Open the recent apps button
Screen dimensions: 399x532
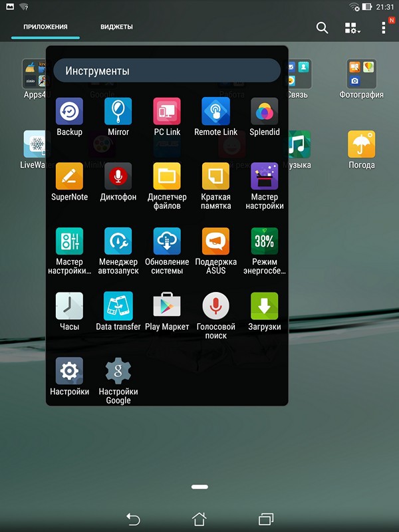(x=266, y=519)
